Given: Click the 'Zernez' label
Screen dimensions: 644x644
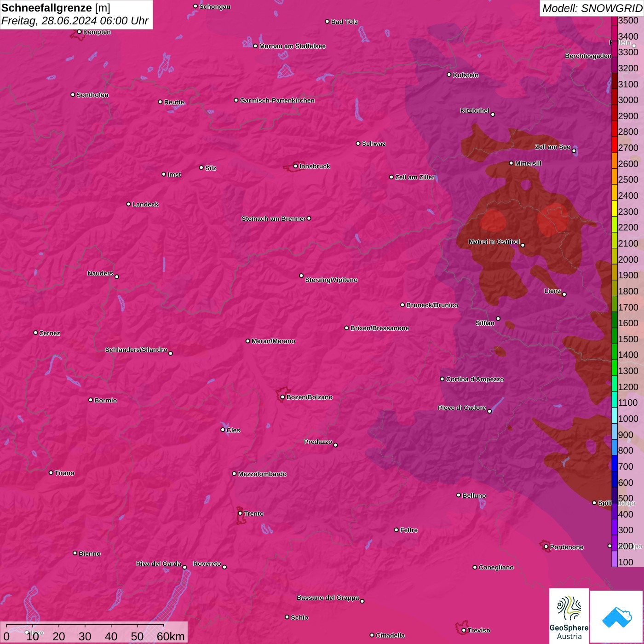Looking at the screenshot, I should click(50, 333).
